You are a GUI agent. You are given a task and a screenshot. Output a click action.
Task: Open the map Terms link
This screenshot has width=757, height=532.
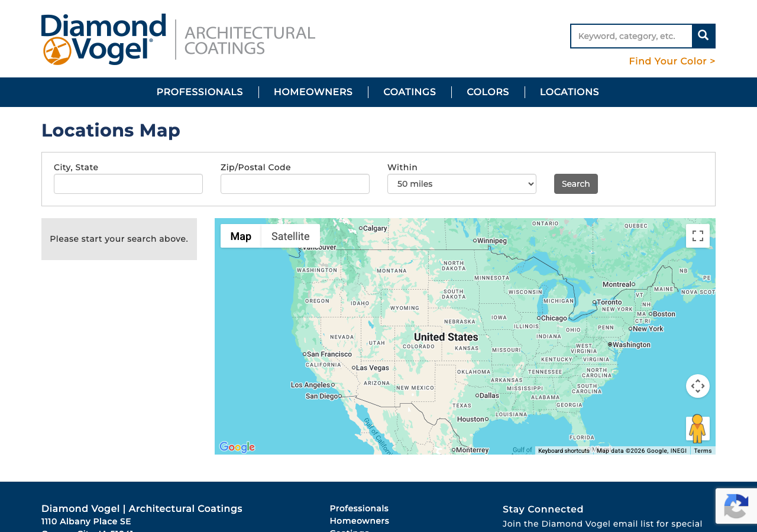703,450
